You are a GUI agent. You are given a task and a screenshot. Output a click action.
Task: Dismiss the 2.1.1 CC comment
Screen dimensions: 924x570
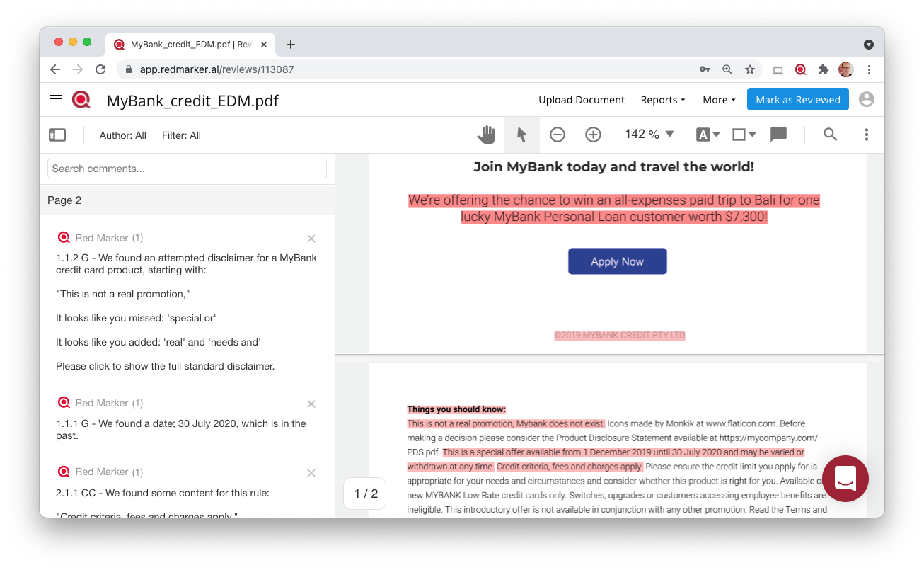311,472
